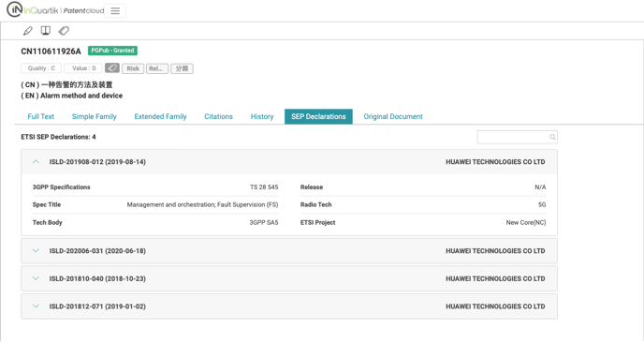Select the SEP Declarations tab
644x358 pixels.
point(318,117)
